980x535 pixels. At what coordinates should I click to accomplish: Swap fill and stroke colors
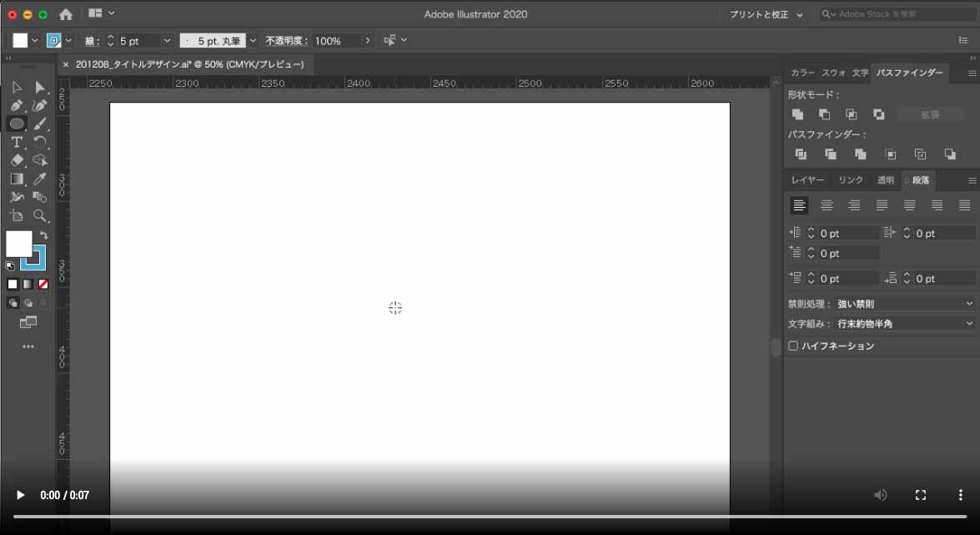click(x=43, y=235)
